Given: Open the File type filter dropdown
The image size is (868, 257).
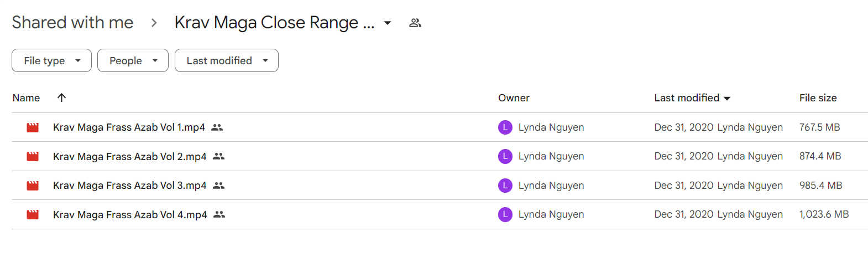Looking at the screenshot, I should point(51,60).
